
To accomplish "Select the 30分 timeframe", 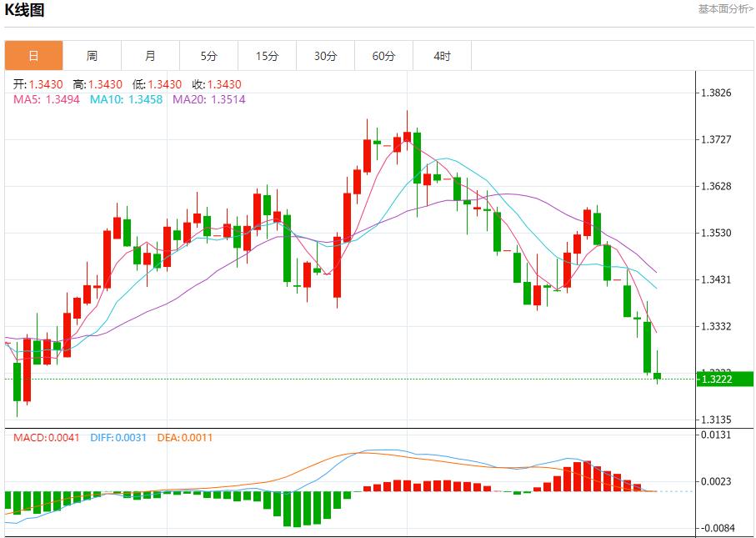I will [325, 56].
